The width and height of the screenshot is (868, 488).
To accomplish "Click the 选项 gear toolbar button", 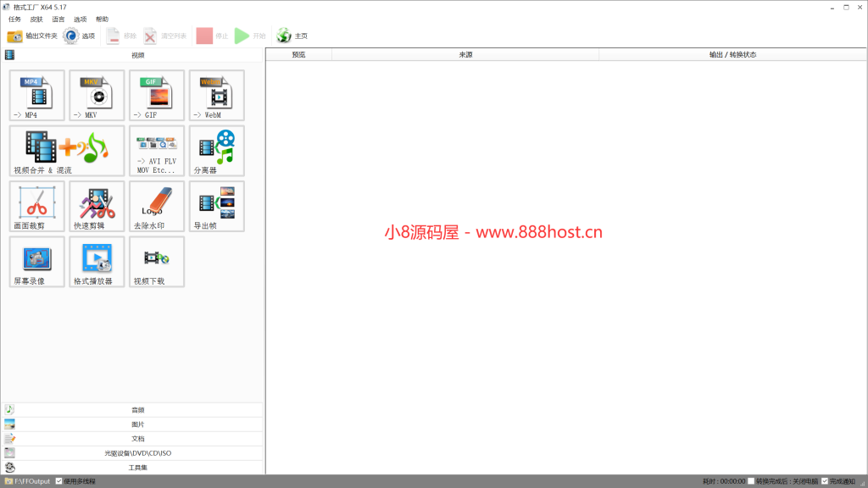I will tap(79, 36).
